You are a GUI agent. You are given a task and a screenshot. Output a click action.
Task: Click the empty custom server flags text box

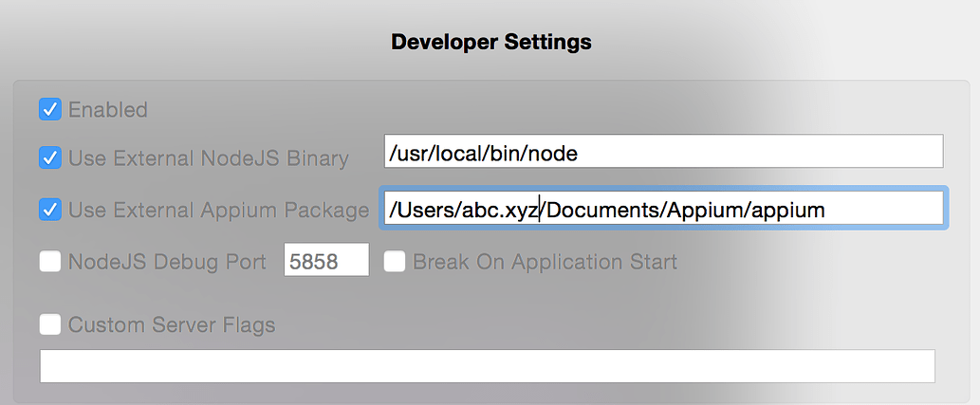488,366
